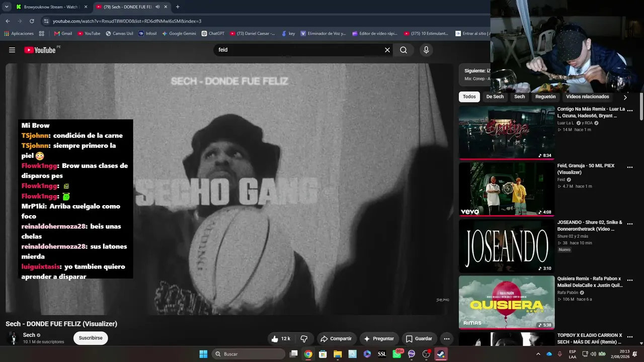Start voice search with the microphone
Viewport: 644px width, 362px height.
(426, 50)
